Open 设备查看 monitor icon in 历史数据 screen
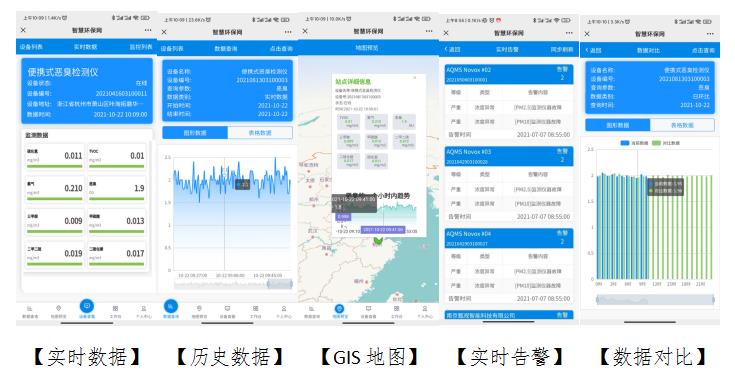Viewport: 735px width, 378px height. tap(227, 309)
